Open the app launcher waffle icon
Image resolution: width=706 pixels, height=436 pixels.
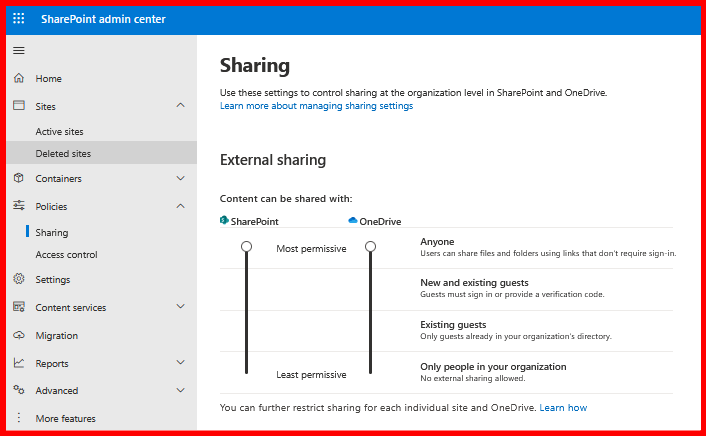tap(19, 19)
